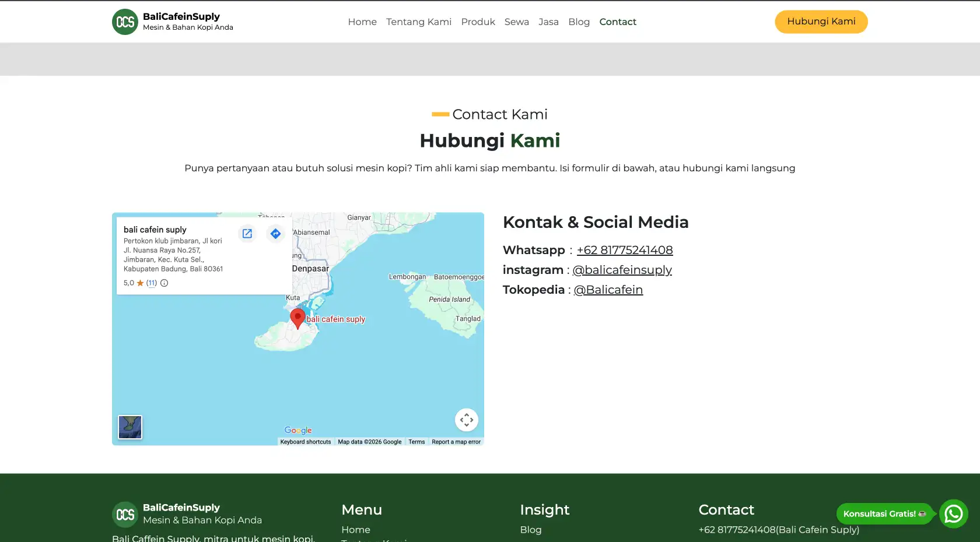Toggle map camera controls button

467,420
